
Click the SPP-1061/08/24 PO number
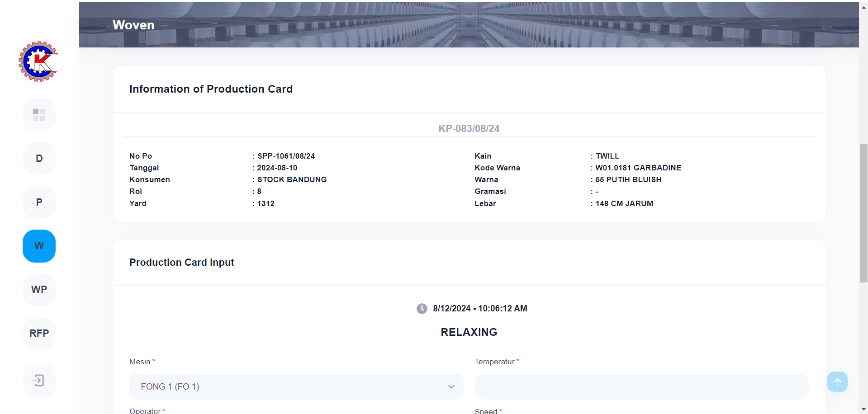286,156
